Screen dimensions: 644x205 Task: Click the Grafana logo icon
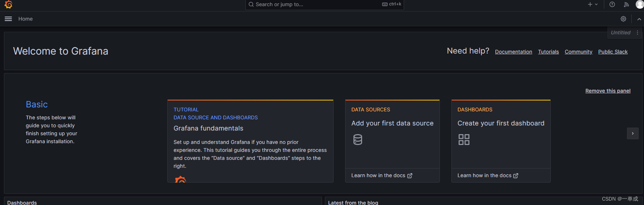pyautogui.click(x=8, y=4)
